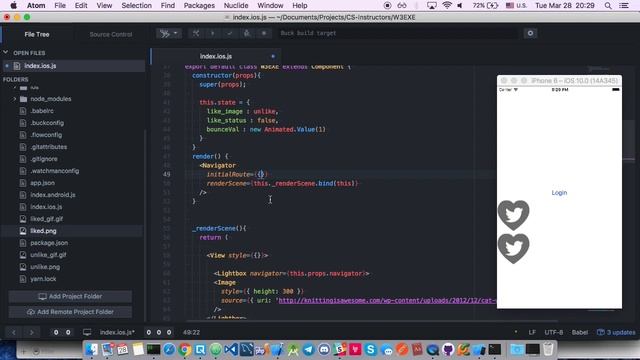Viewport: 640px width, 360px height.
Task: Open the package.json file
Action: [x=49, y=243]
